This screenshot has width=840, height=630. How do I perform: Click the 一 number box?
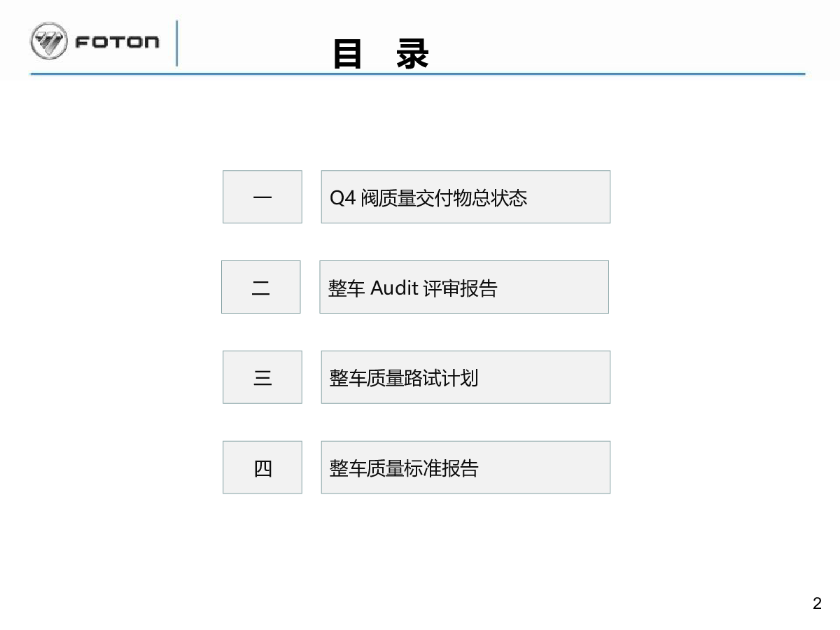click(262, 197)
